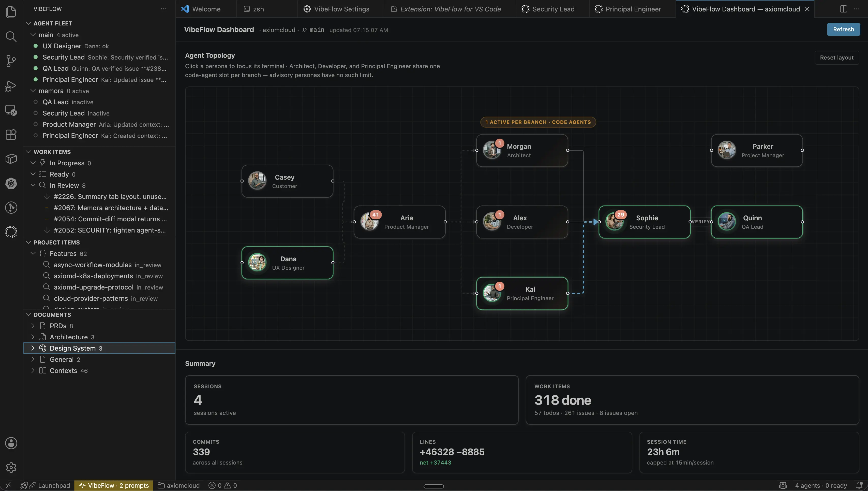The image size is (868, 491).
Task: Collapse the main branch group
Action: pos(33,35)
